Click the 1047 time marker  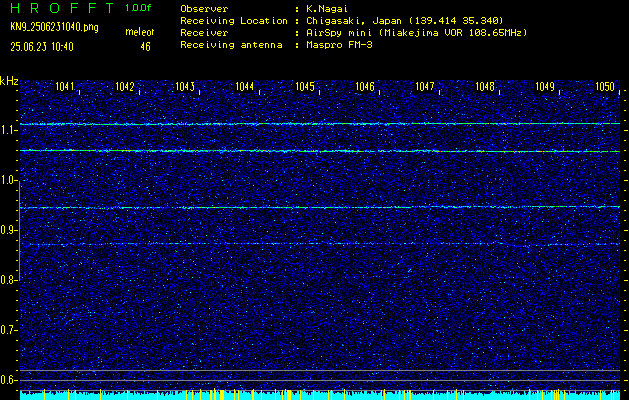point(425,86)
